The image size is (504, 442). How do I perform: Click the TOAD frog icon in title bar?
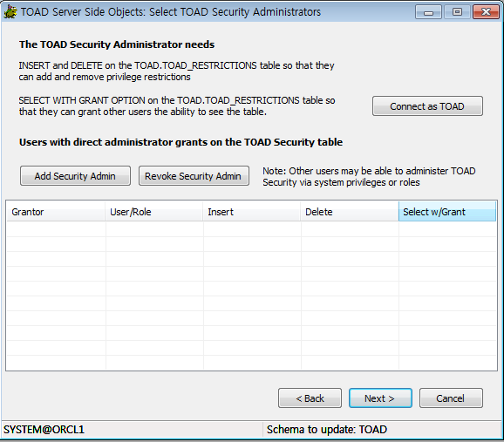click(x=10, y=12)
